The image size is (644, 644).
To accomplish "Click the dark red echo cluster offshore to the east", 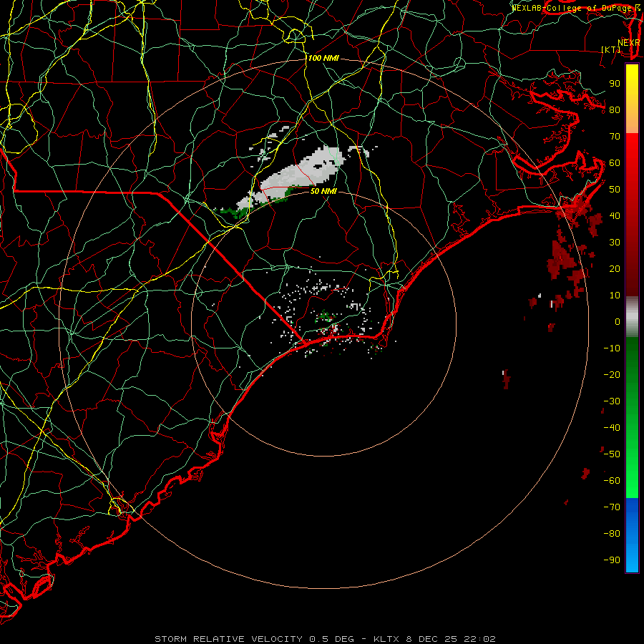I will tap(567, 260).
